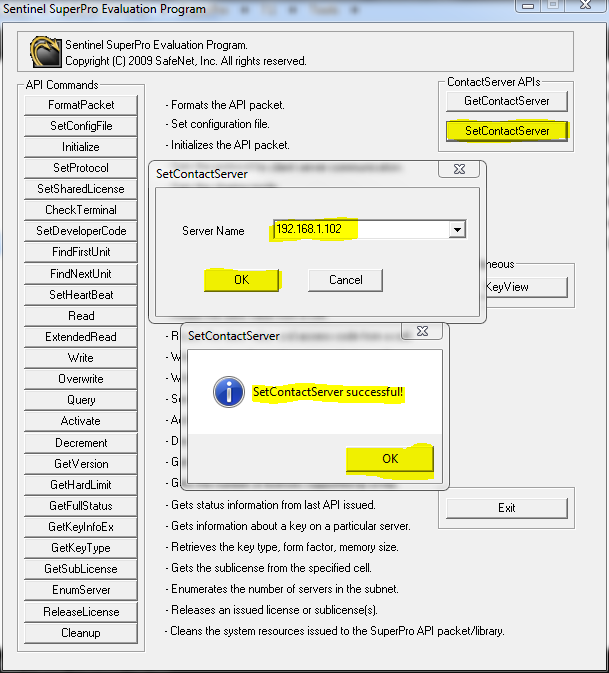Run FindFirstUnit command
Screen dimensions: 609x673
click(81, 252)
